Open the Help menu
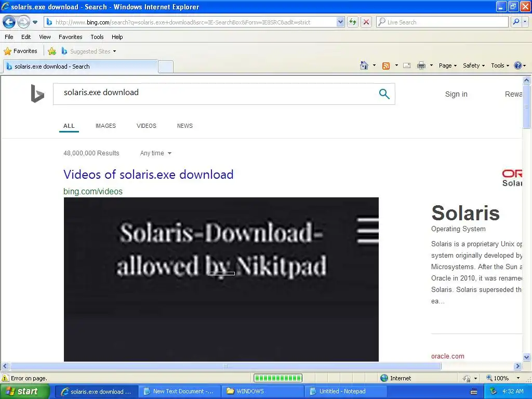Screen dimensions: 532x399 (117, 37)
